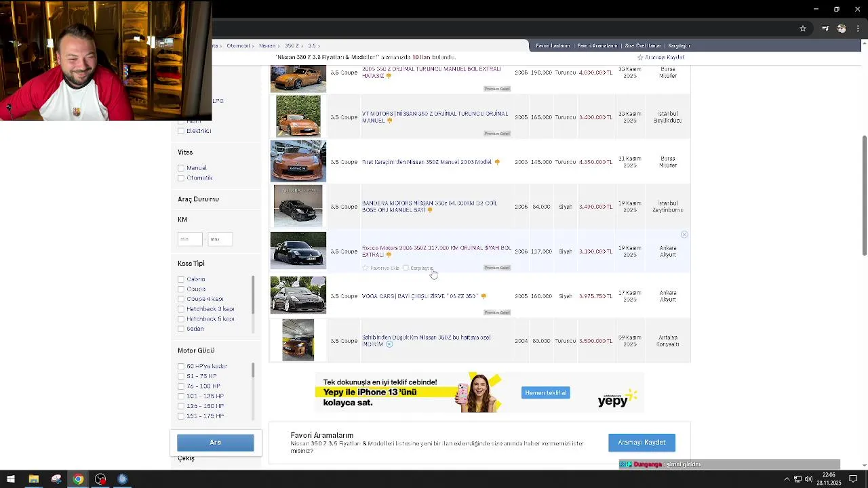This screenshot has height=488, width=868.
Task: Open the media control icon in Chrome toolbar
Action: coord(825,28)
